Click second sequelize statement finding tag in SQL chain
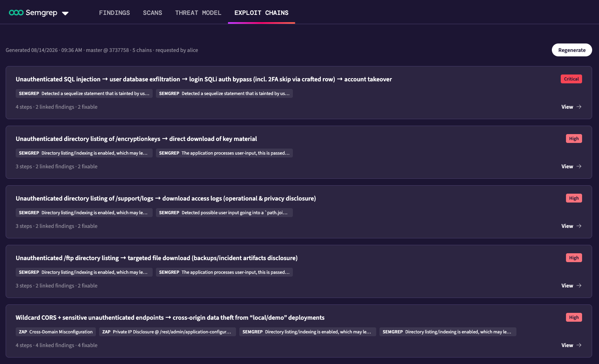The width and height of the screenshot is (599, 364). pyautogui.click(x=224, y=93)
